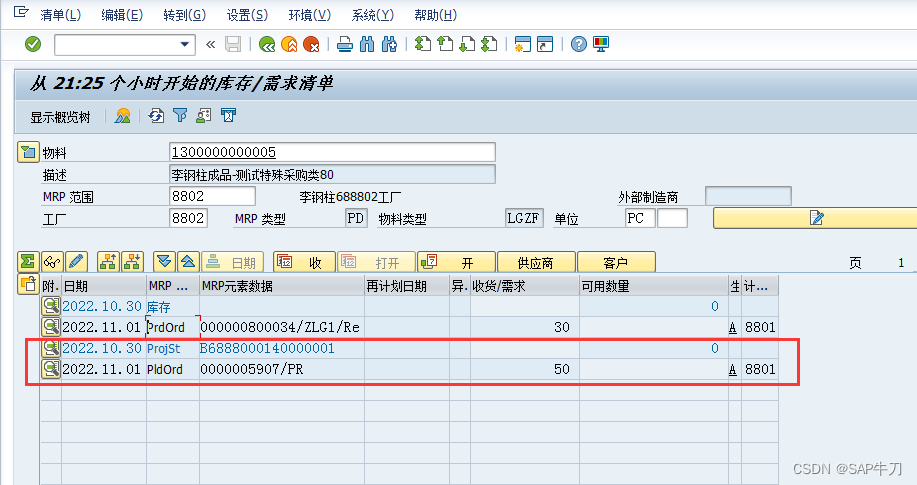Screen dimensions: 917x485
Task: Click the 收 button
Action: [304, 262]
